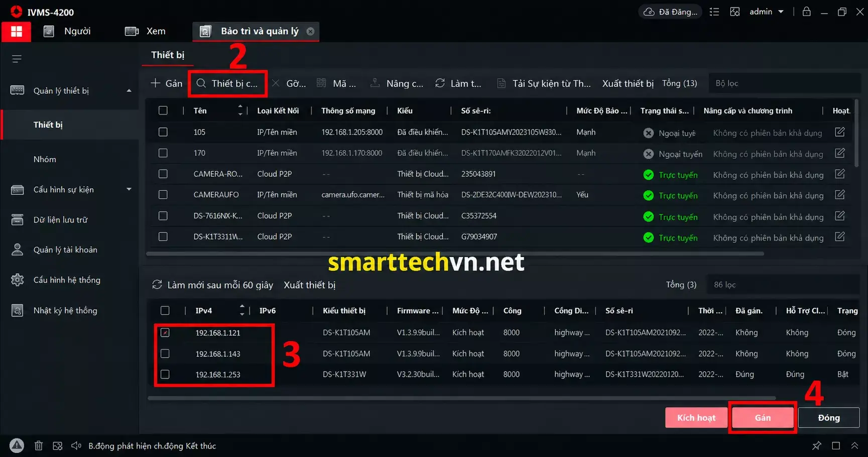Sort devices by Tên column arrows
This screenshot has width=868, height=457.
(x=240, y=110)
